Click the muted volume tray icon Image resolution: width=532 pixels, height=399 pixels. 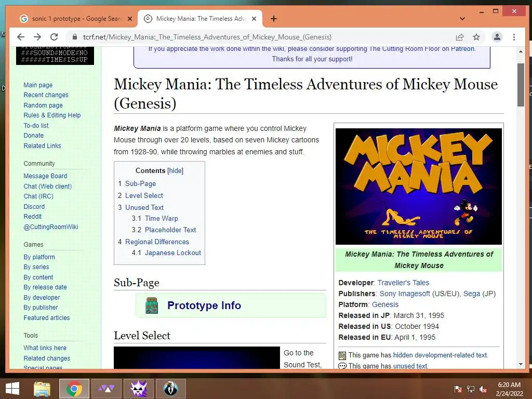(x=483, y=389)
